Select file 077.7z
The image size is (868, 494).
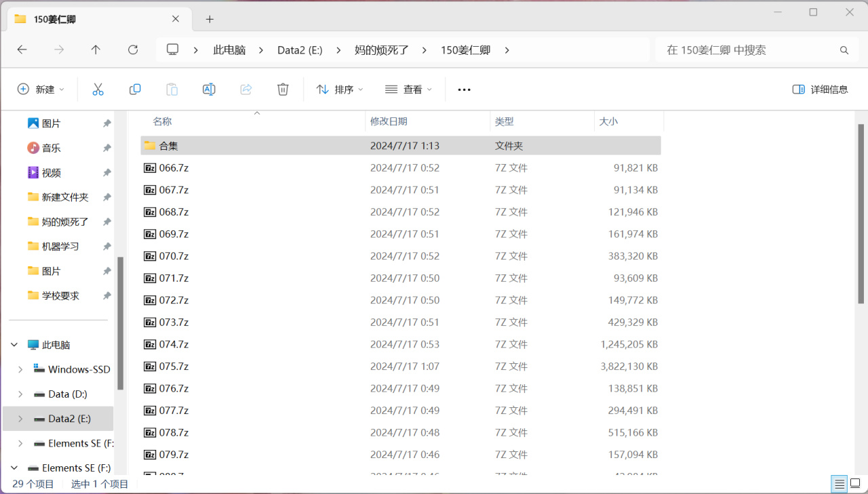[x=401, y=411]
